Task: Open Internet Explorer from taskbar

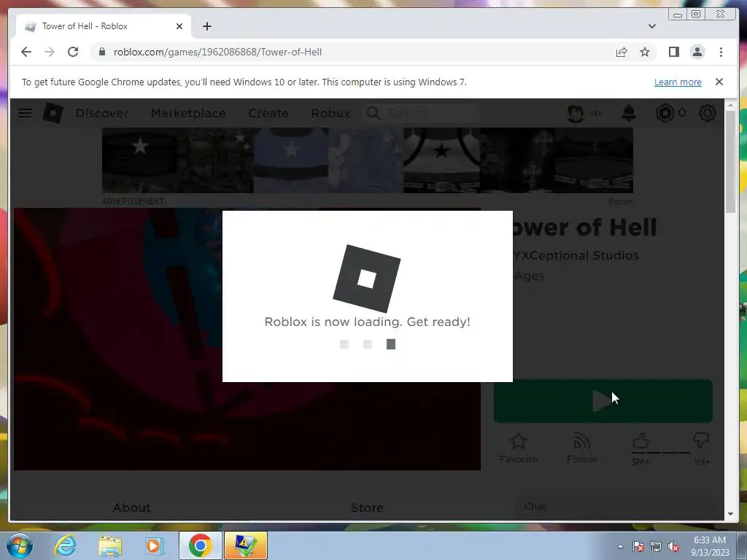Action: 66,545
